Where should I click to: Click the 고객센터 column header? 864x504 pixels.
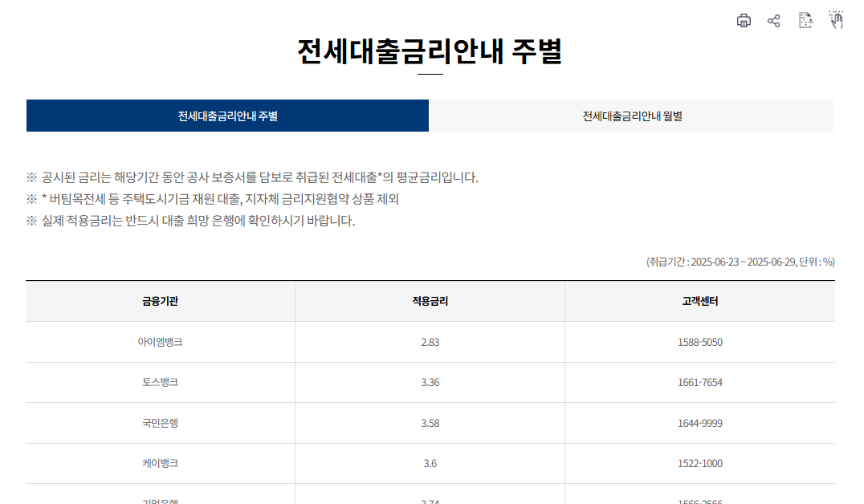click(x=699, y=301)
